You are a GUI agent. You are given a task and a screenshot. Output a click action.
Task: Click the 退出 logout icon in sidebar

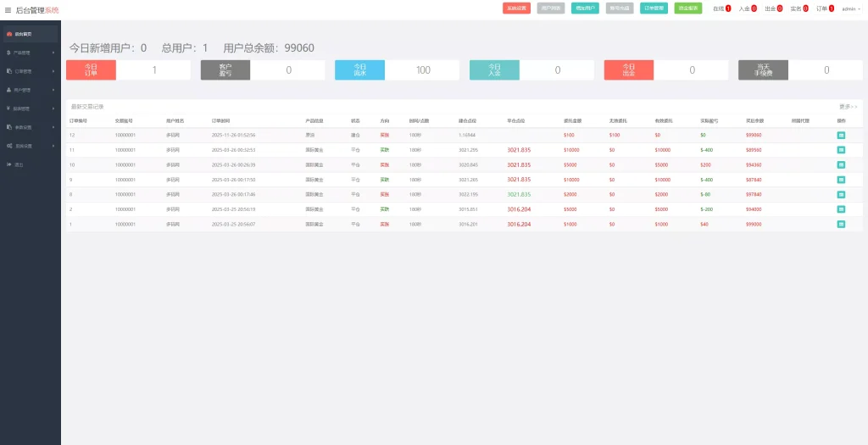pos(8,164)
